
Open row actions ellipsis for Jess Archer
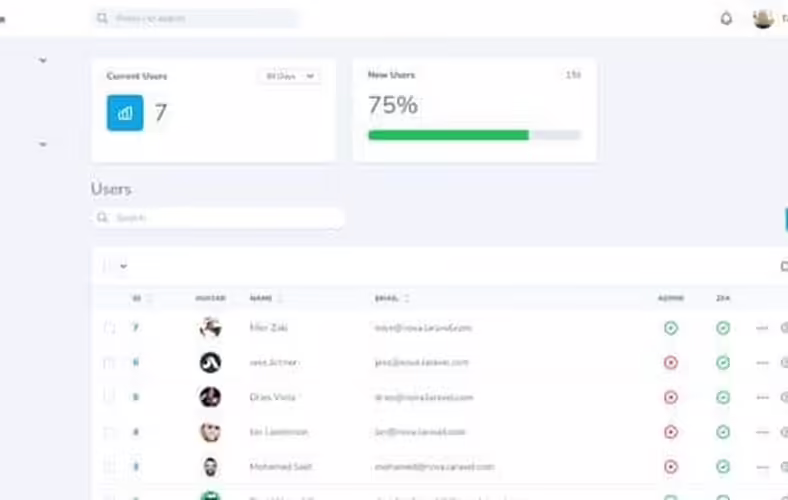point(762,363)
